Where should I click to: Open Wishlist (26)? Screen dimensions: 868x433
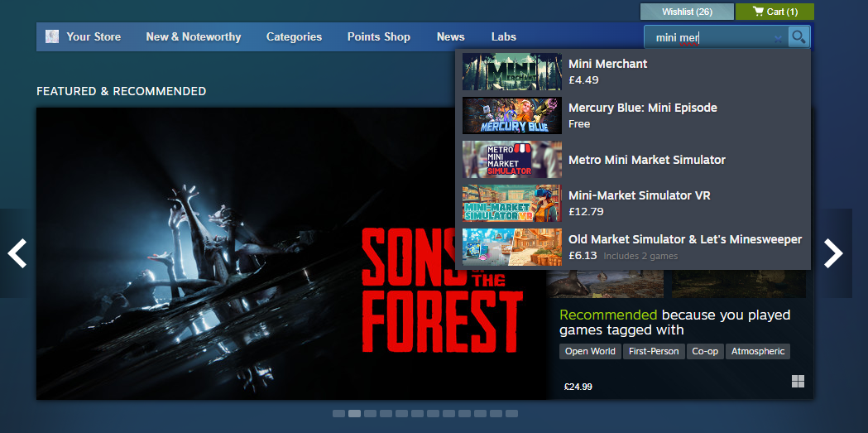click(687, 12)
